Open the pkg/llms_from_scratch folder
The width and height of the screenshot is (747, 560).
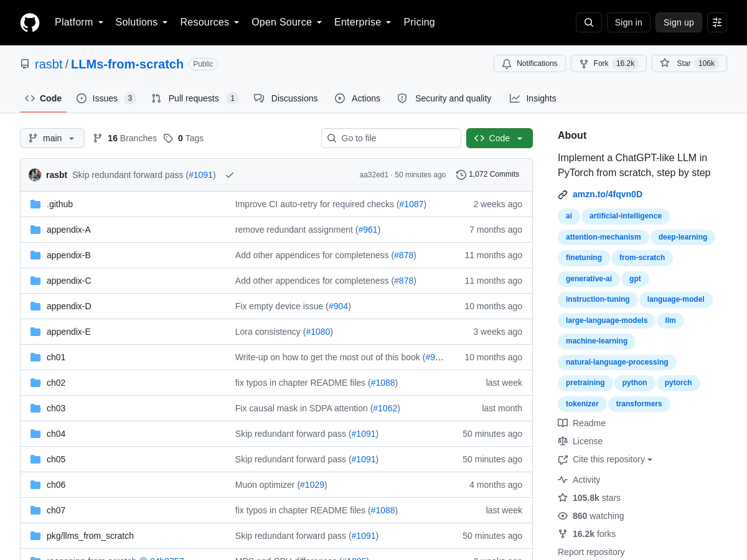[x=90, y=536]
